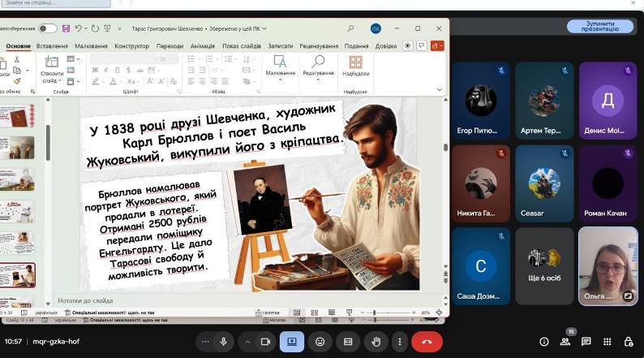
Task: Click the record button icon on ribbon
Action: [407, 45]
